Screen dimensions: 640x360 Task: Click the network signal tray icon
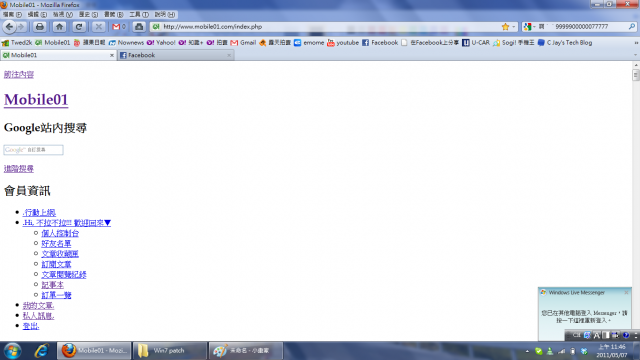tap(562, 351)
